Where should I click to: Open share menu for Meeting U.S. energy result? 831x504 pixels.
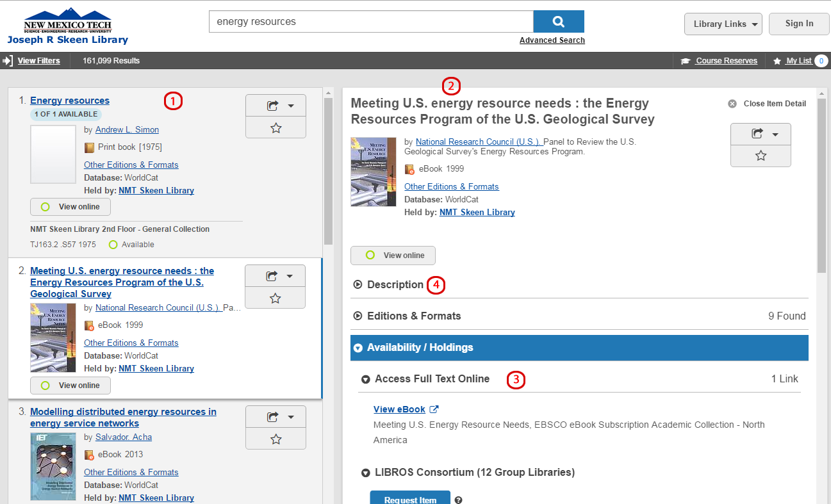pyautogui.click(x=275, y=276)
